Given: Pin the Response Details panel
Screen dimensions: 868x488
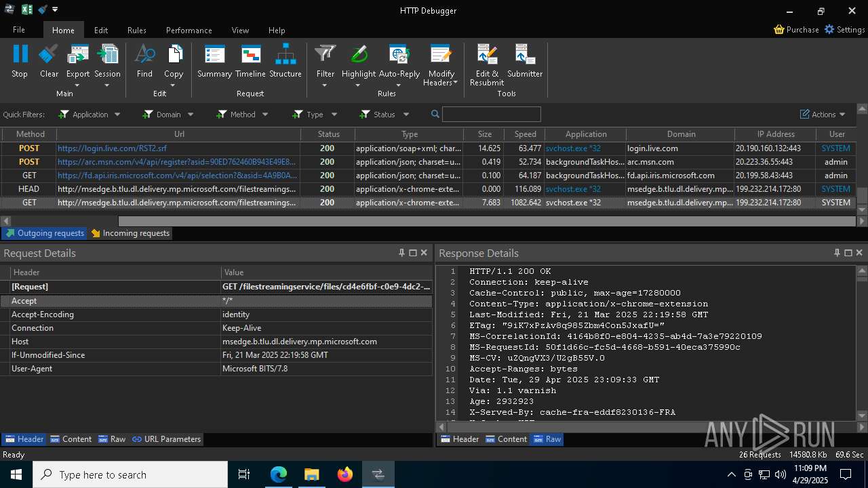Looking at the screenshot, I should (837, 253).
